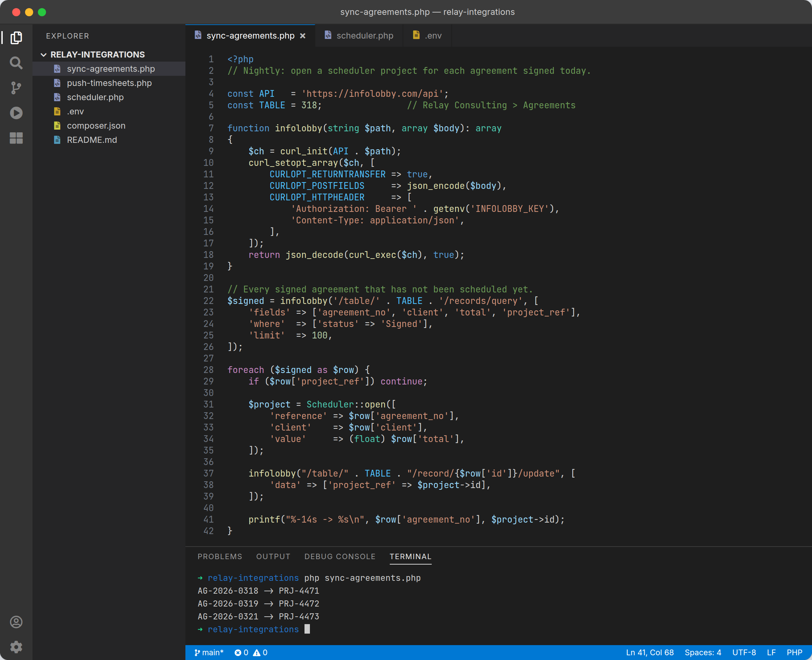Open .env in the explorer tree
The width and height of the screenshot is (812, 660).
[x=109, y=111]
